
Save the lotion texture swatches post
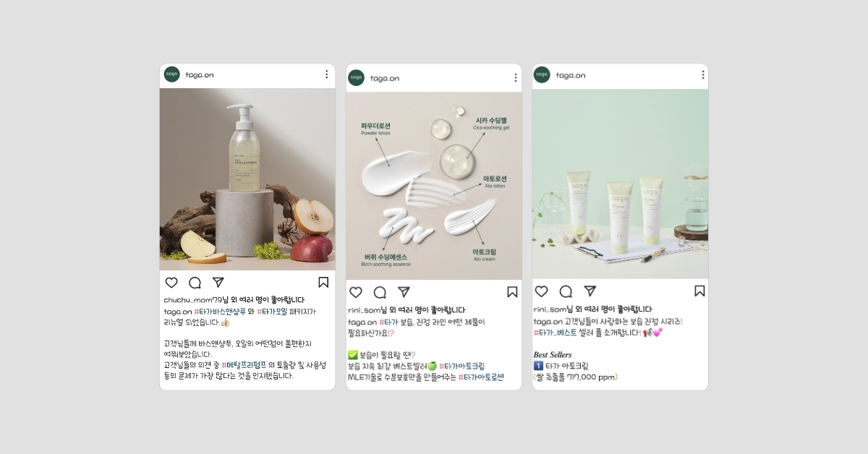(512, 292)
